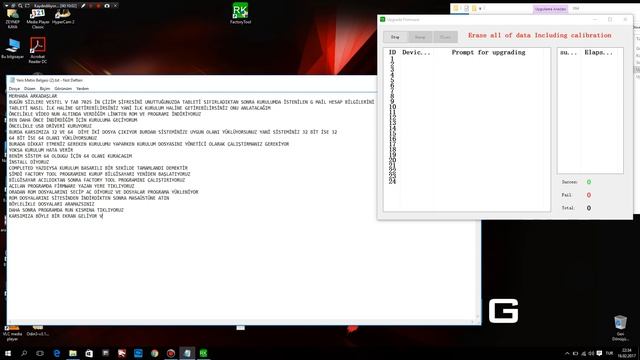Open Chrome from the taskbar

point(154,353)
